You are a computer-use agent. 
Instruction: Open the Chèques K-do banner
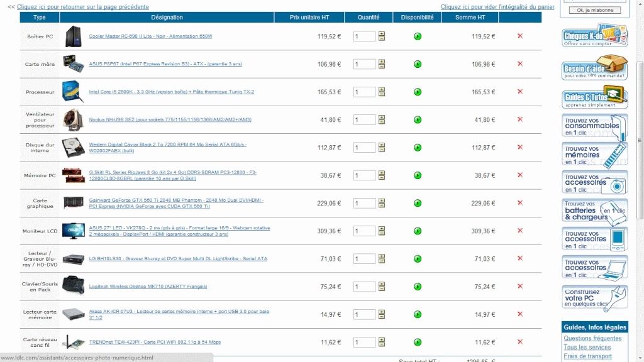(595, 35)
